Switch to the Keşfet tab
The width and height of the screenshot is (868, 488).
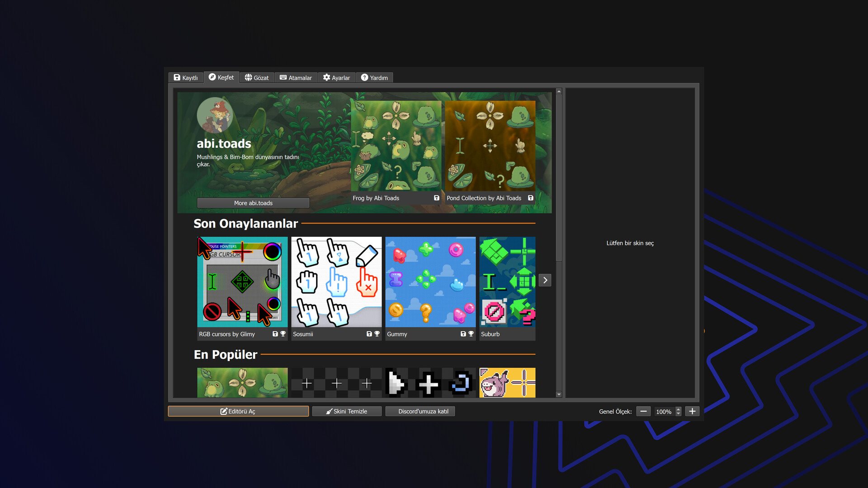click(221, 77)
